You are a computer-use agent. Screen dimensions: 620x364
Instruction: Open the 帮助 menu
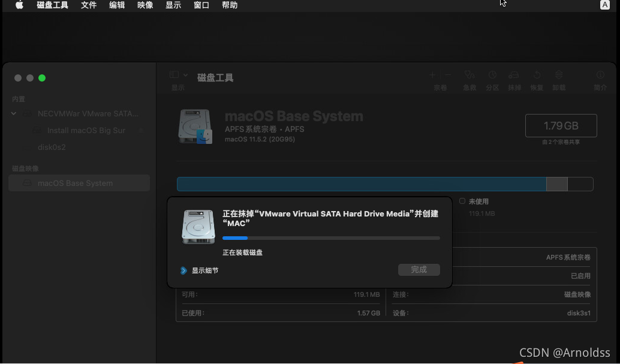[x=229, y=5]
